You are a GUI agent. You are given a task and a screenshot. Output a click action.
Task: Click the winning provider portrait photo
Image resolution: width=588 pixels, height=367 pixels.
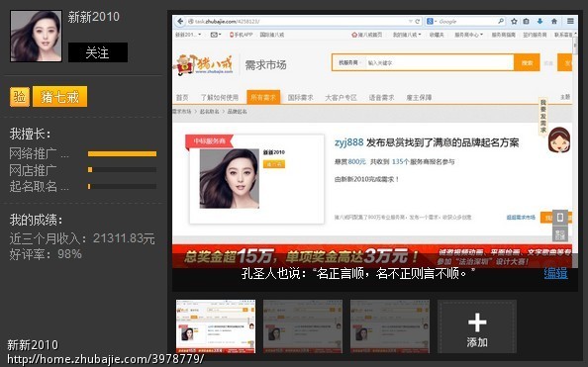pos(229,178)
